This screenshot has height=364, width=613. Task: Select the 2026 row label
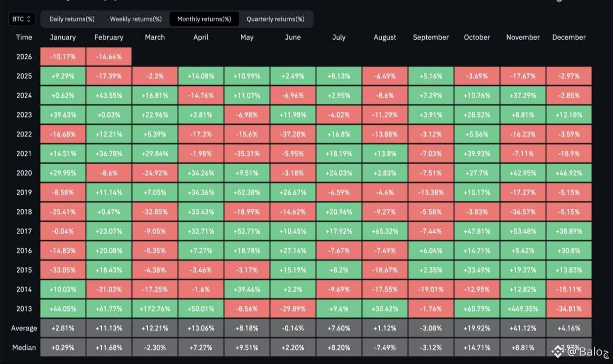pos(24,57)
